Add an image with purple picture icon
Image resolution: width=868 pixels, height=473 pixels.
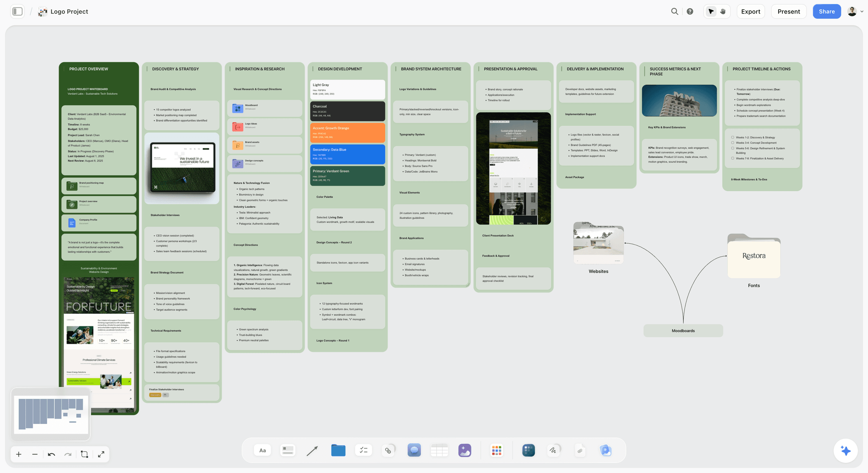[x=465, y=451]
